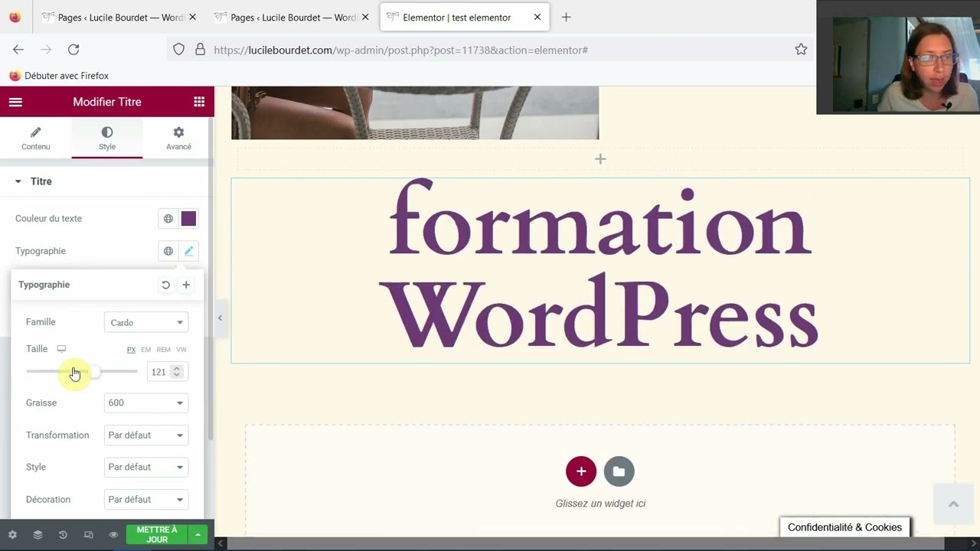Select the EM size unit
Screen dimensions: 980x551
pyautogui.click(x=145, y=350)
